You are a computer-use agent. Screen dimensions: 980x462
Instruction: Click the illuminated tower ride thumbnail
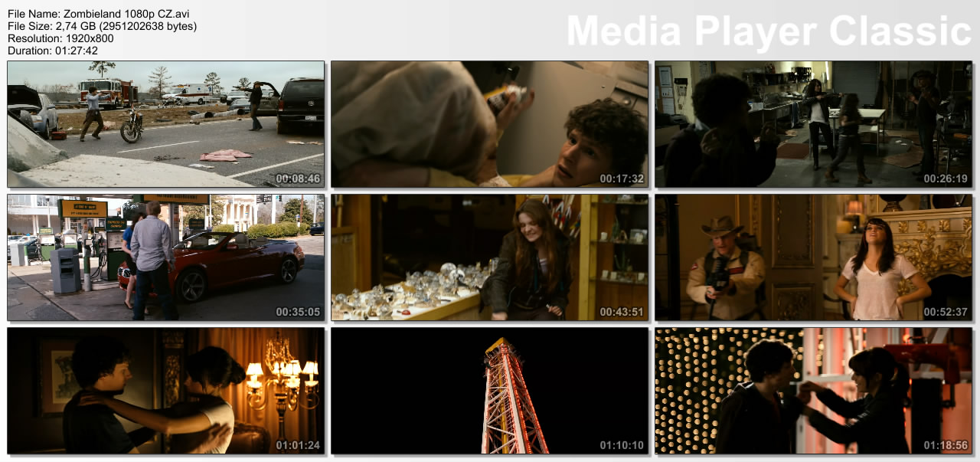click(489, 391)
